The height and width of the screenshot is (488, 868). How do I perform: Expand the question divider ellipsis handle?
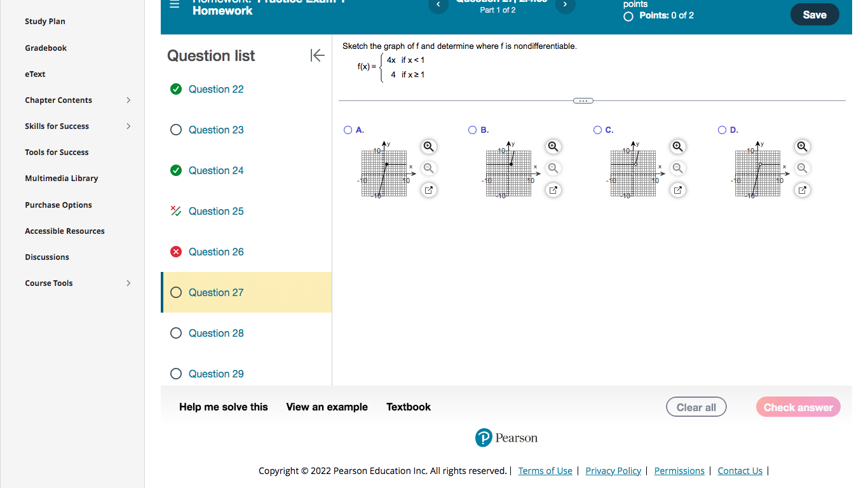tap(583, 100)
